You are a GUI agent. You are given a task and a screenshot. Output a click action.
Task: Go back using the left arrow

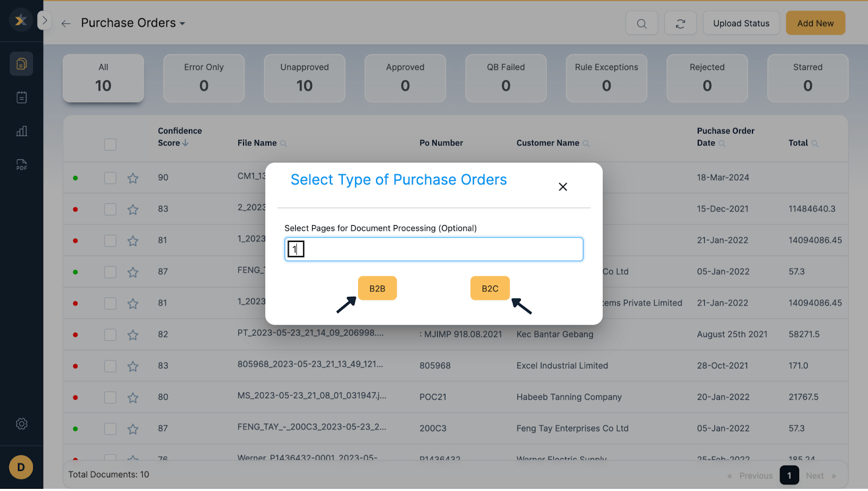pos(66,23)
